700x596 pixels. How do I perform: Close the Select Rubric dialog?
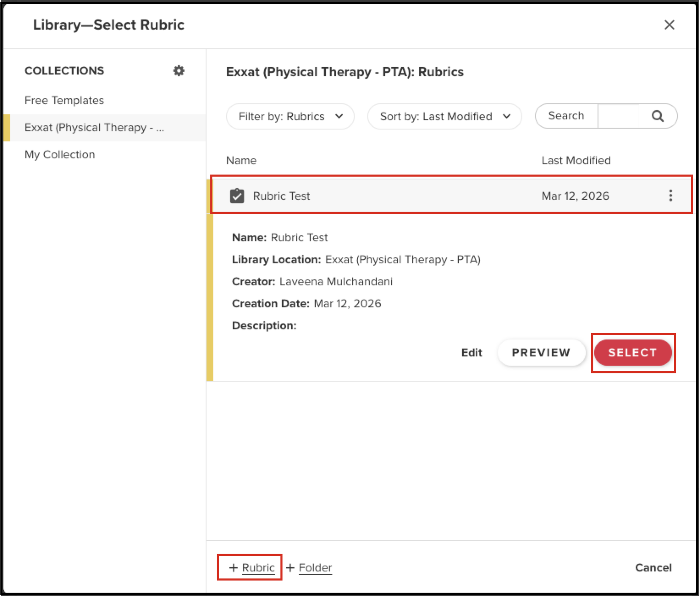pos(669,25)
